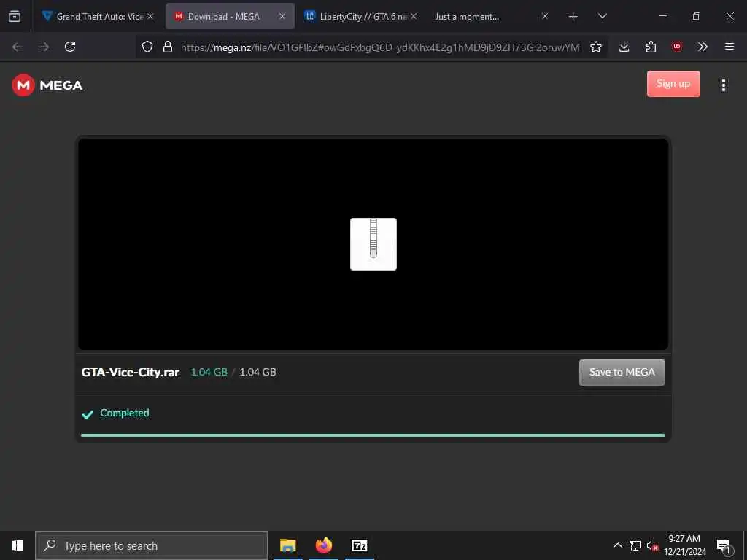Open tracking protection shield icon
This screenshot has width=747, height=560.
pos(147,47)
